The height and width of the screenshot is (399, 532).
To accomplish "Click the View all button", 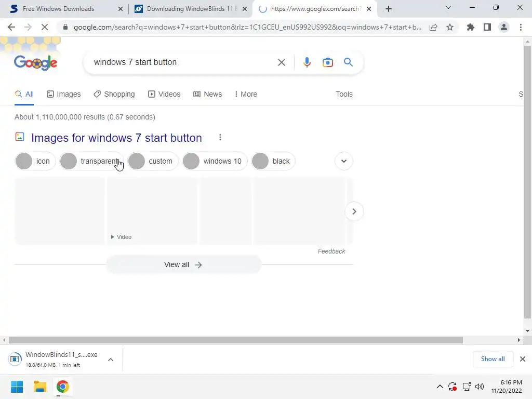I will (x=183, y=264).
